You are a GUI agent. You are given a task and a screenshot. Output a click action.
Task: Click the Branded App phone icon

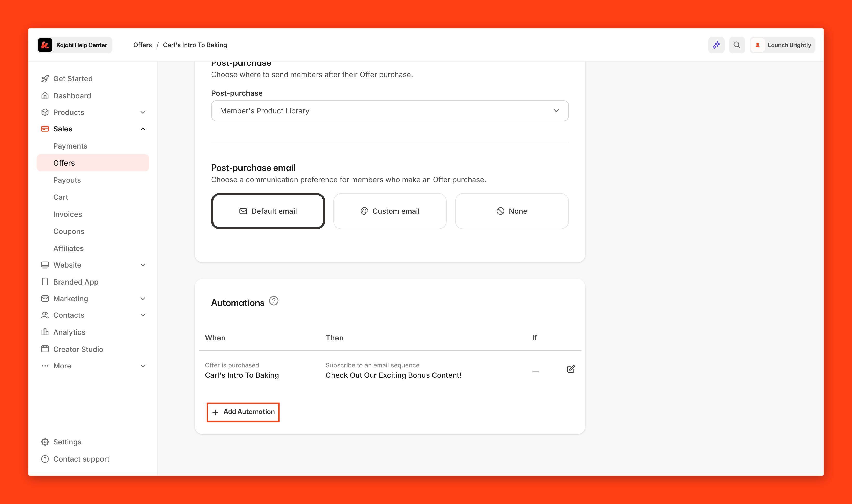tap(45, 282)
